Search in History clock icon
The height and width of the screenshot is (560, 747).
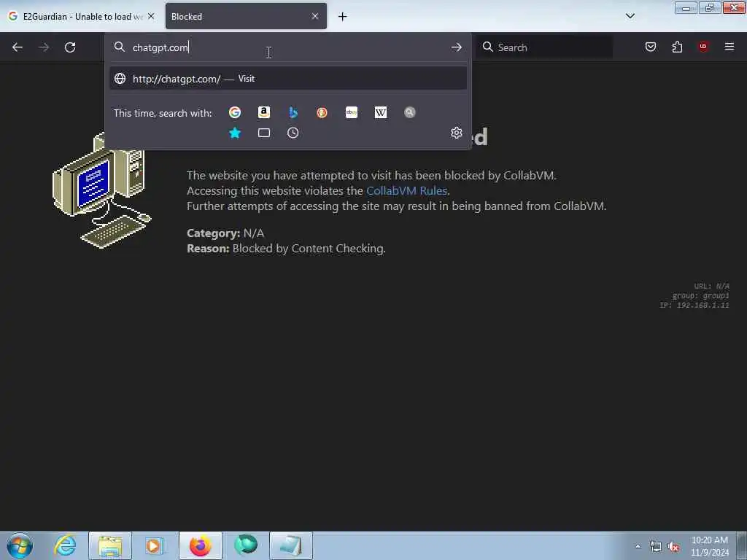[x=293, y=133]
